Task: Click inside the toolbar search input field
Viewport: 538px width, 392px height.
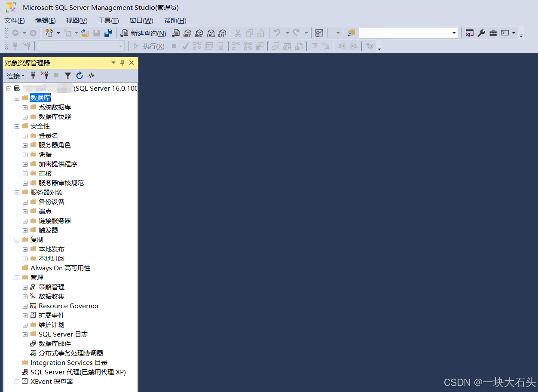Action: [405, 33]
